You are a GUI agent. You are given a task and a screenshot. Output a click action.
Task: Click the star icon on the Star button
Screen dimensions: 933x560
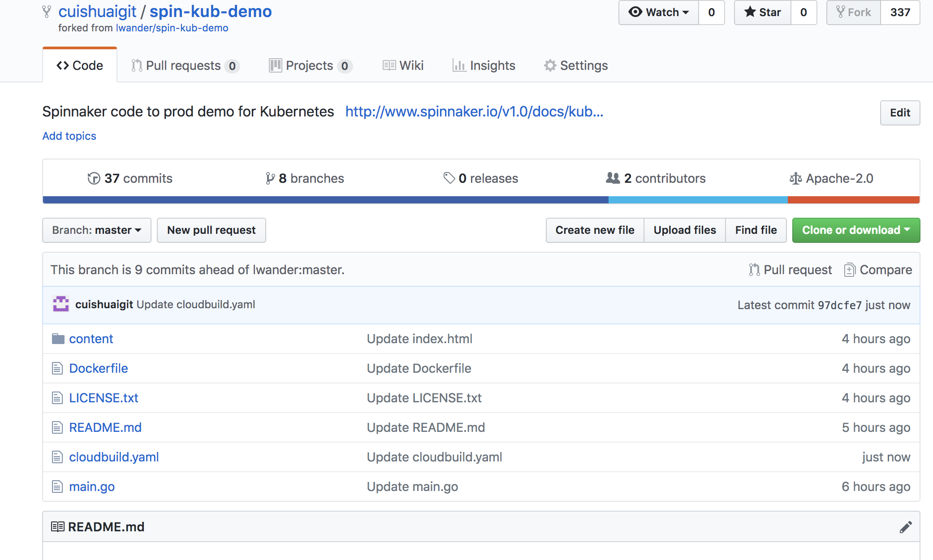click(750, 12)
